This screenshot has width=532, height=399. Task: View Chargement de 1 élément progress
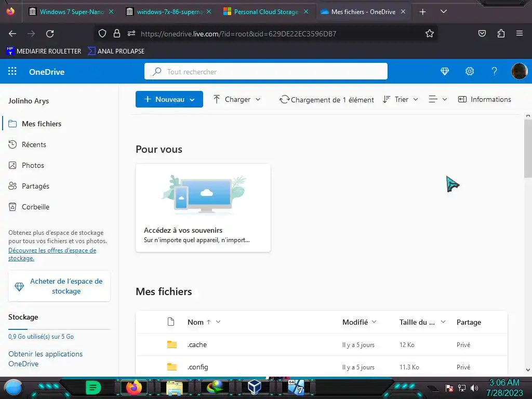326,100
